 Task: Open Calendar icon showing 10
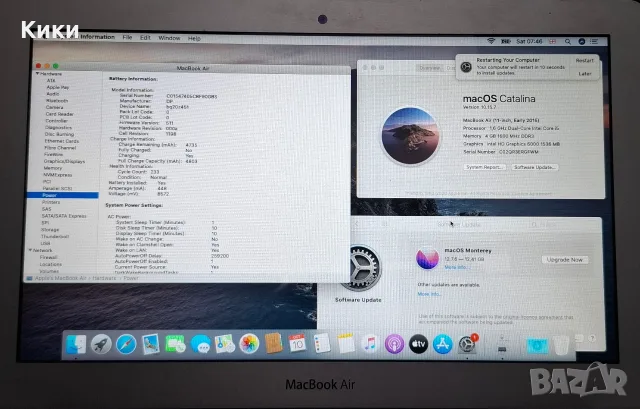point(297,344)
